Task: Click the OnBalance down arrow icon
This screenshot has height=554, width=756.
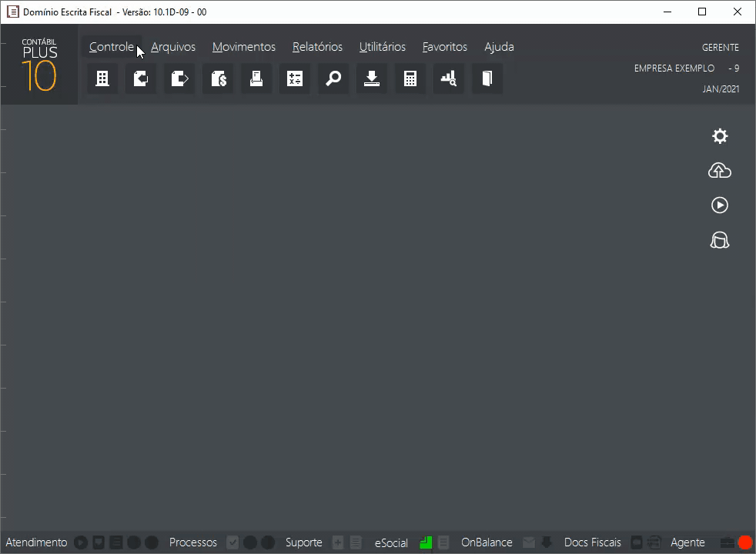Action: click(x=547, y=542)
